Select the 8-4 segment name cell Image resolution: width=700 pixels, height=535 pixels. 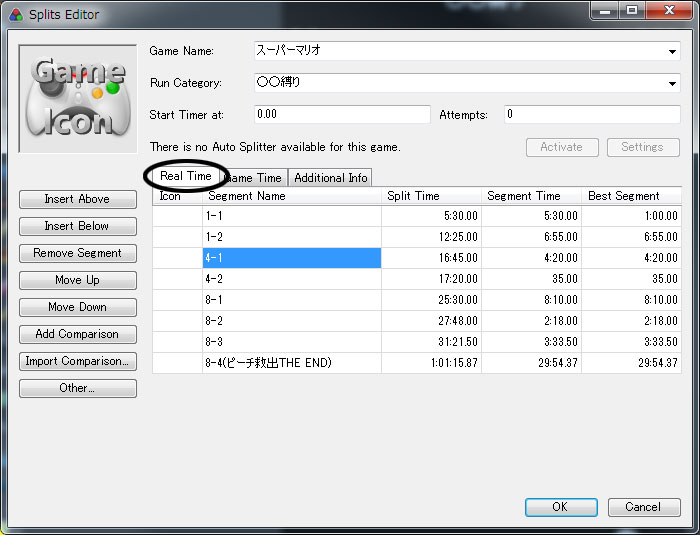pos(291,363)
